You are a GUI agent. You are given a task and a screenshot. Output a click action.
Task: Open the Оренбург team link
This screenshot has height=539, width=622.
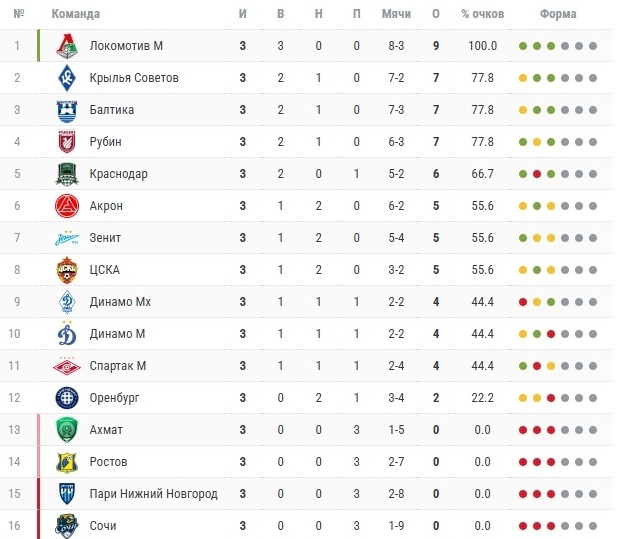(114, 398)
